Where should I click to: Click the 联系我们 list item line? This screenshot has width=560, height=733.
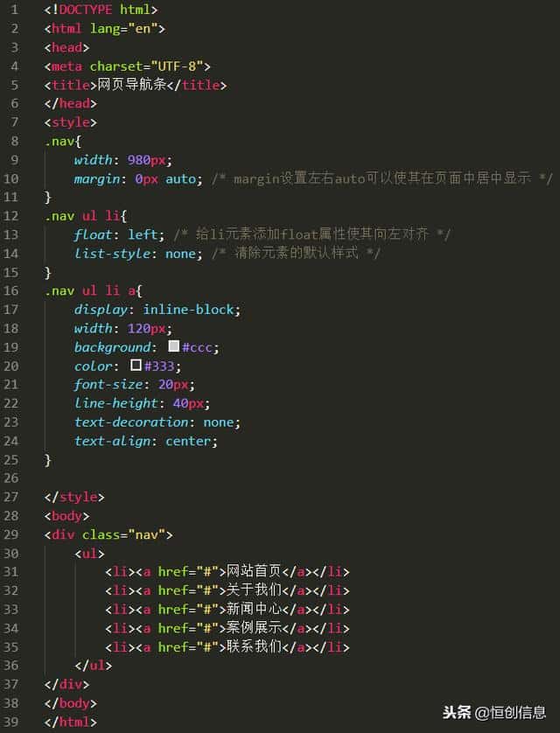pos(227,647)
